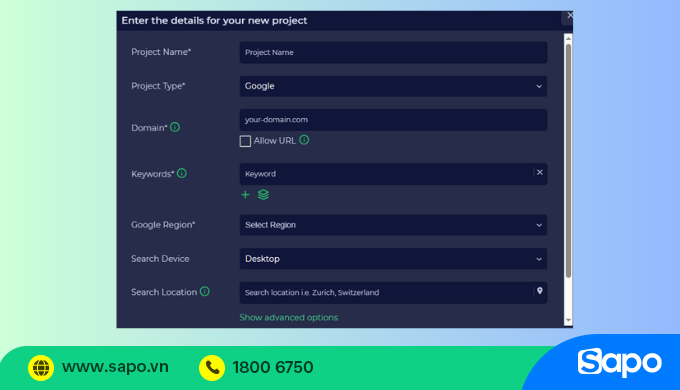Click the yellow globe icon
The image size is (680, 390).
41,368
